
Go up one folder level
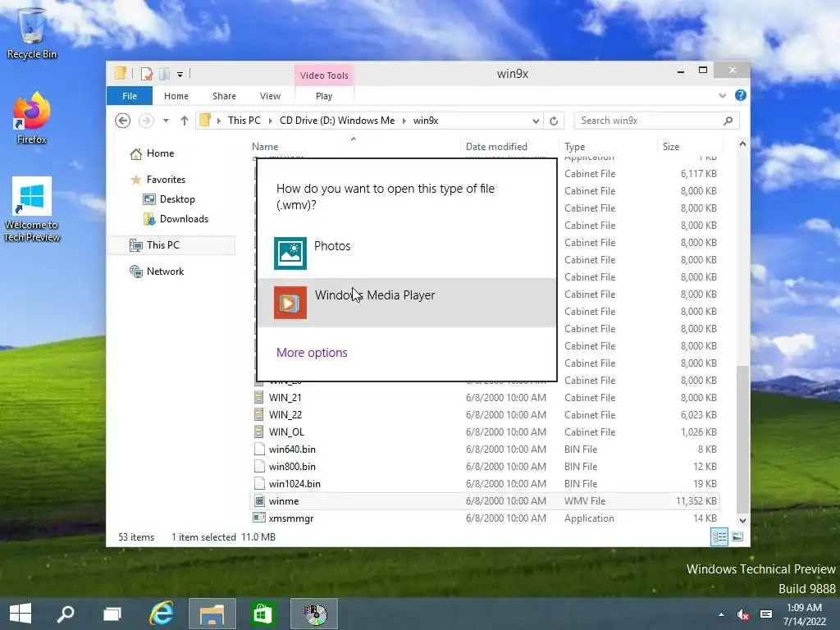185,121
